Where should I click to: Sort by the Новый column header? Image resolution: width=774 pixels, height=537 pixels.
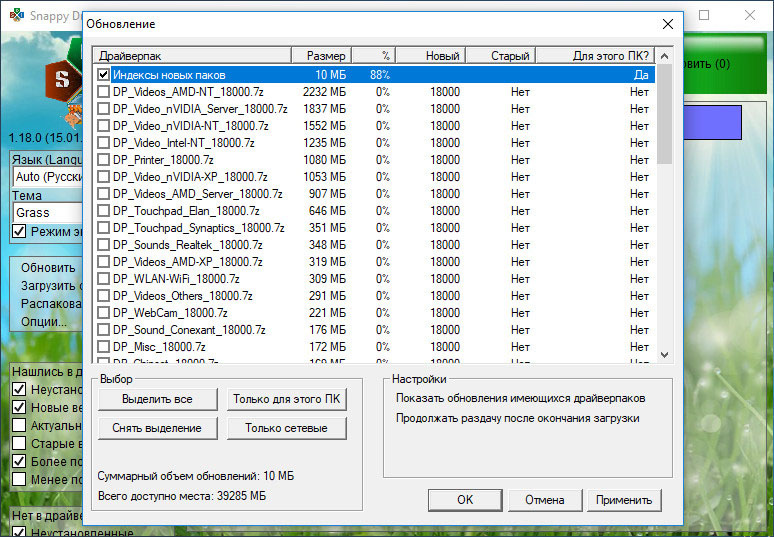(431, 56)
